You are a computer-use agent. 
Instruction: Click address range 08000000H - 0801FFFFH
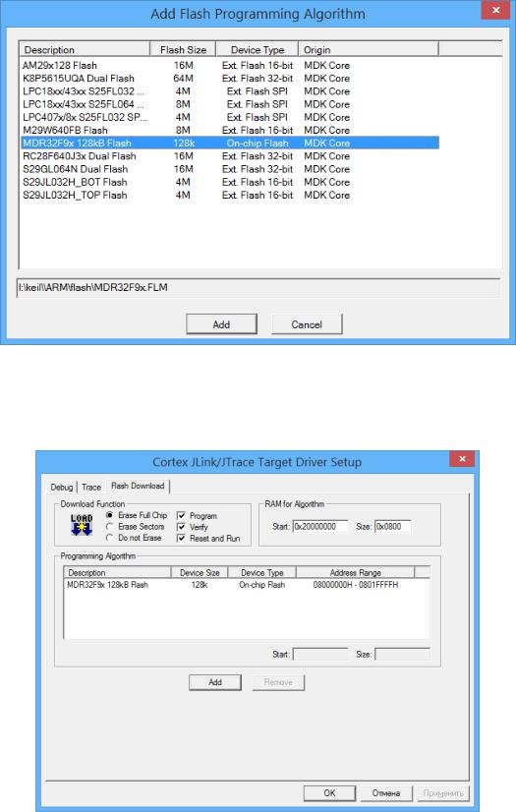coord(356,585)
